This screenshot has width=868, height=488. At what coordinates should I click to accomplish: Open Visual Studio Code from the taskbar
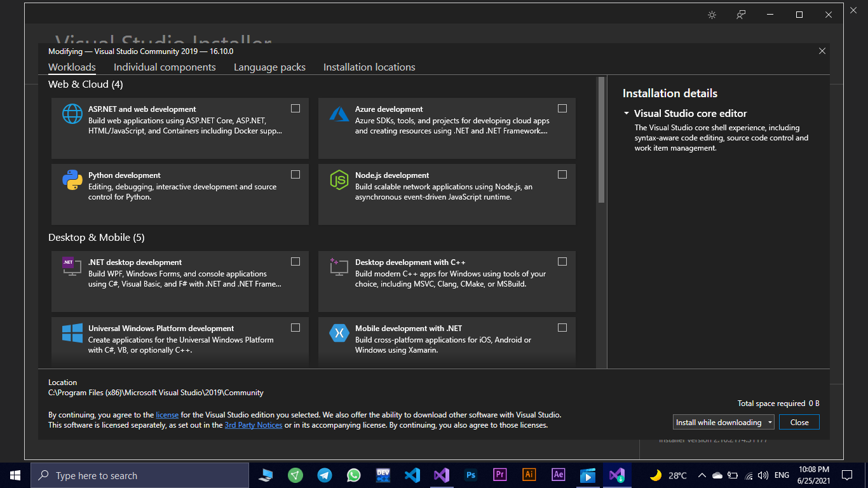tap(412, 475)
